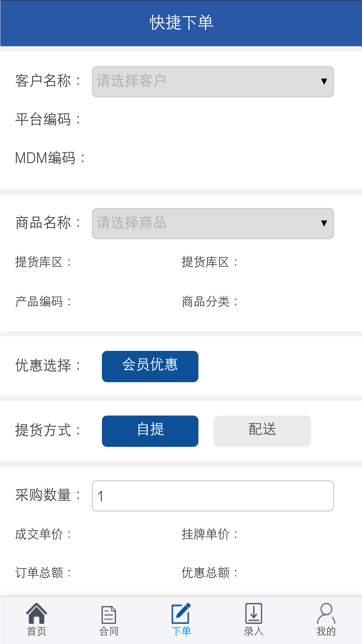
Task: Tap the 商品名称 label
Action: point(43,223)
